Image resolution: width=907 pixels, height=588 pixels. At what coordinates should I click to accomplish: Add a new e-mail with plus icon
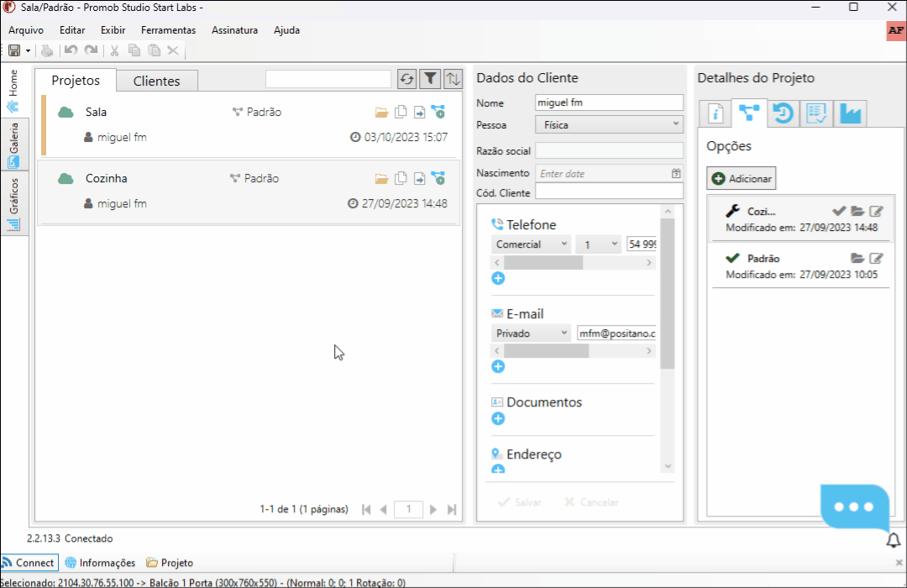(498, 366)
